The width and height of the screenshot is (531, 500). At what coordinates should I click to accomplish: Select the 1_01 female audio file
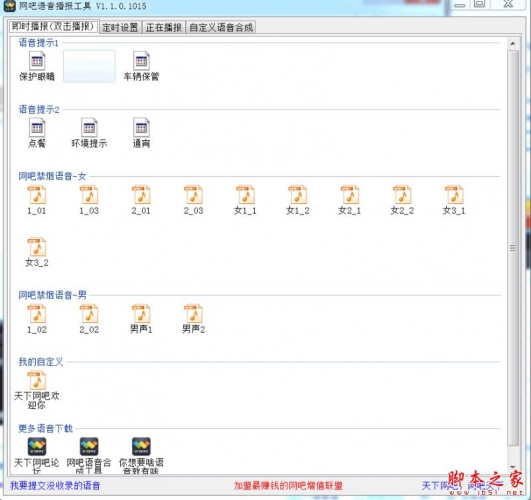[x=37, y=200]
